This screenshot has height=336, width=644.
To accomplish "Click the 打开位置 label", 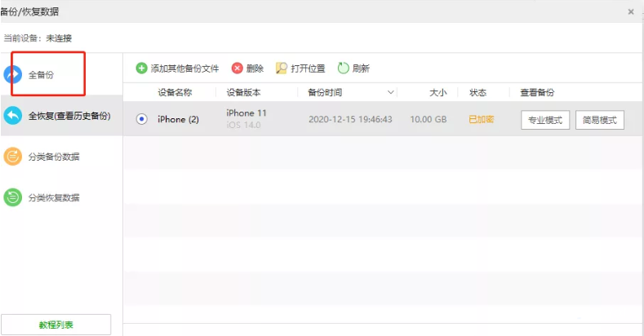I will tap(308, 69).
